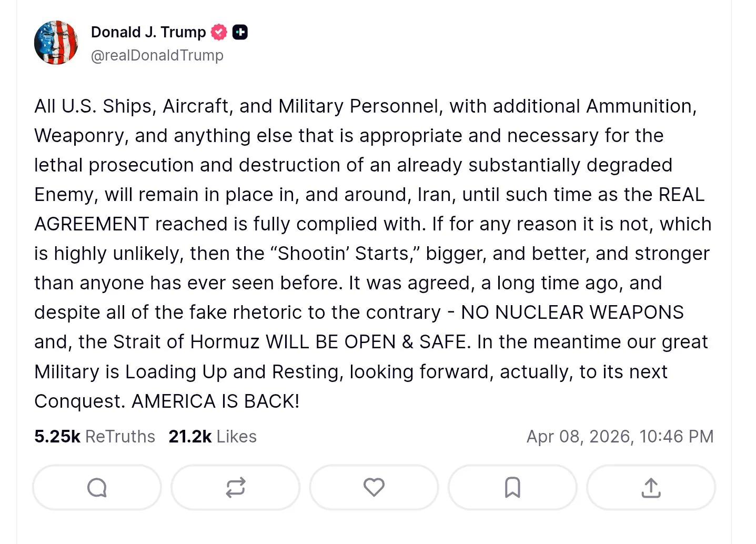Click the "REAL" word at line end

point(681,195)
